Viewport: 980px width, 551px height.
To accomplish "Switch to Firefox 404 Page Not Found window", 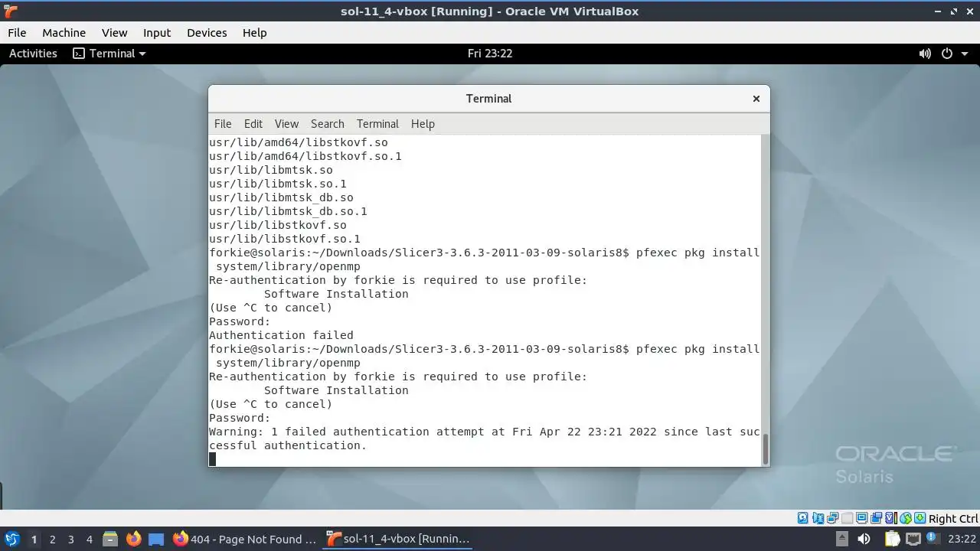I will (245, 539).
